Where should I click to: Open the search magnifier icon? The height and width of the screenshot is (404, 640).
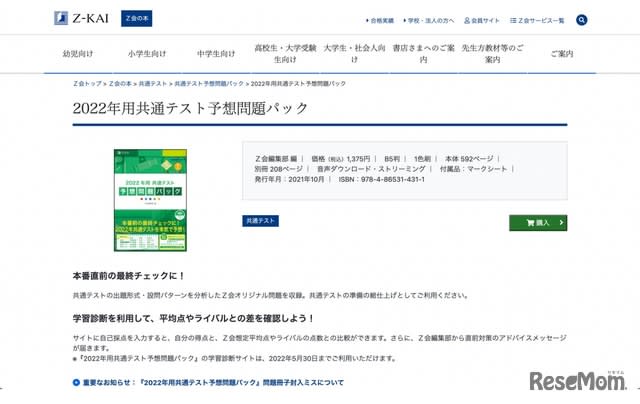(x=582, y=20)
